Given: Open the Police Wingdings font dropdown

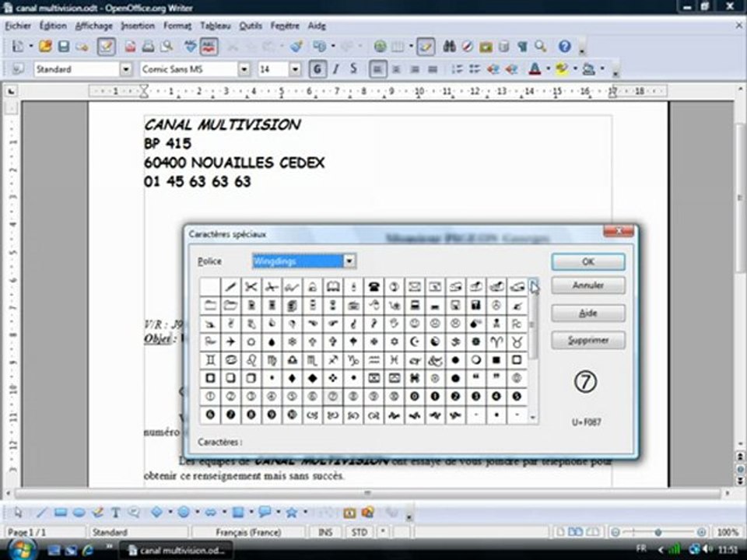Looking at the screenshot, I should point(349,261).
